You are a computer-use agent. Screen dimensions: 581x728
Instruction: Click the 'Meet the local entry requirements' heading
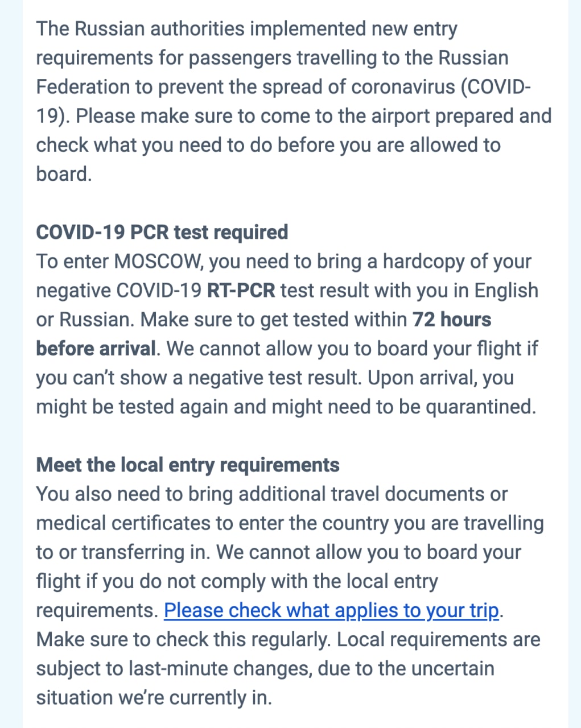(x=188, y=465)
